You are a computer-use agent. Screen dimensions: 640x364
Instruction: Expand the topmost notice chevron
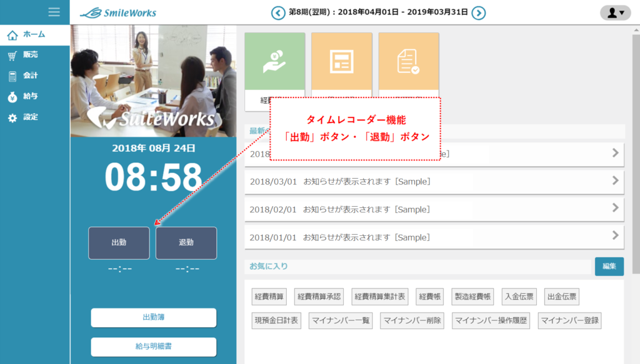pyautogui.click(x=615, y=153)
